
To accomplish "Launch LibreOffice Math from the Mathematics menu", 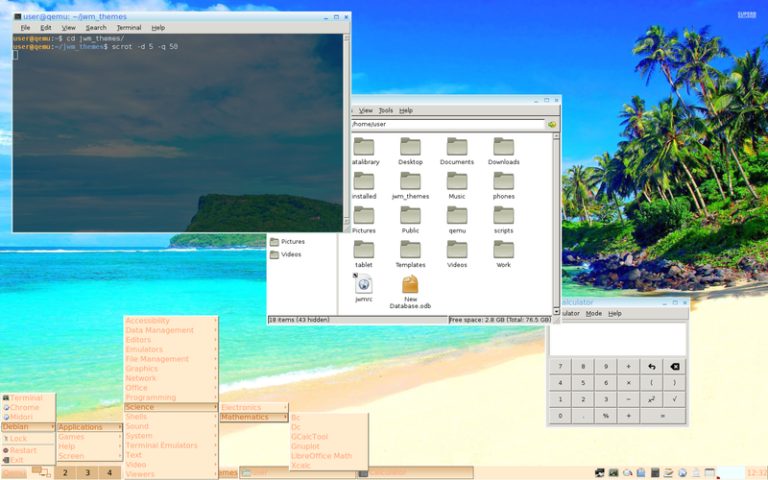I will (x=321, y=456).
